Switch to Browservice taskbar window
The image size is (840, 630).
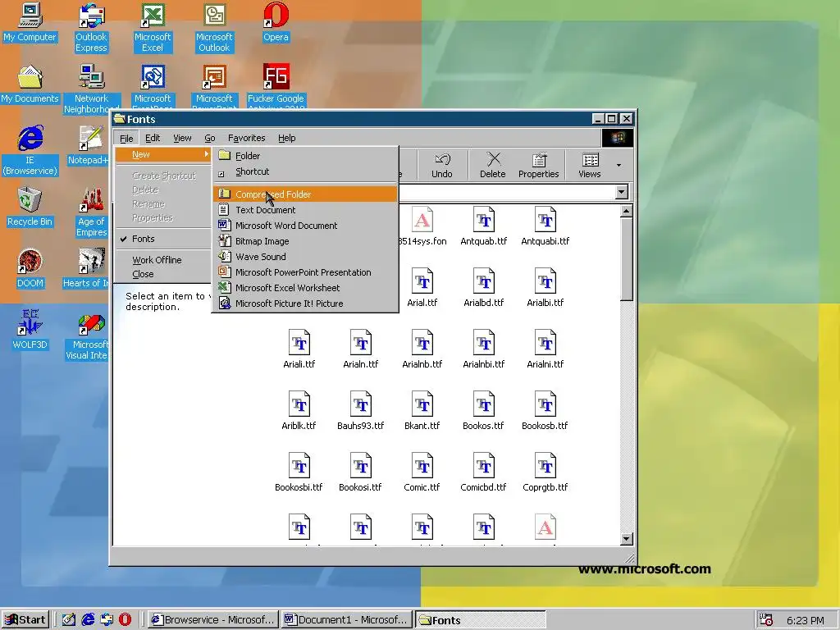[212, 620]
